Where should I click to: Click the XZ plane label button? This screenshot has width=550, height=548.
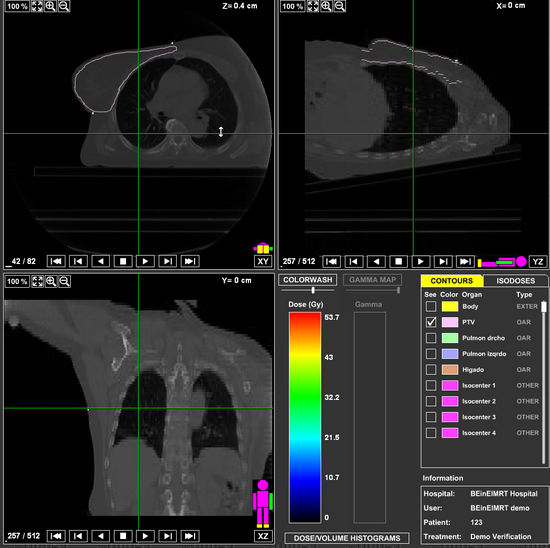coord(263,536)
